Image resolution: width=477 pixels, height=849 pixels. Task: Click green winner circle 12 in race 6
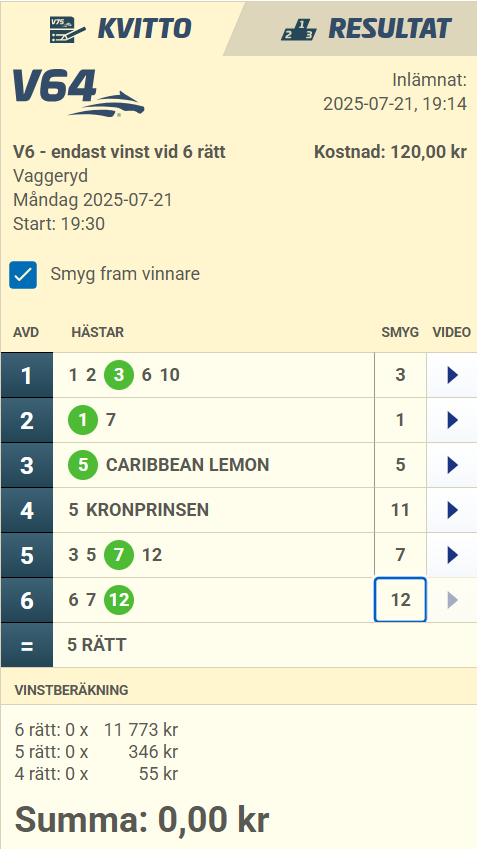[x=119, y=600]
